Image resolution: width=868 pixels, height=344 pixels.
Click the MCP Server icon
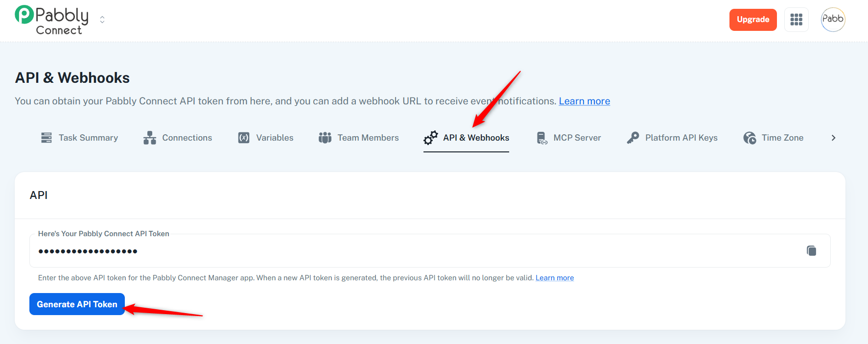(x=542, y=138)
